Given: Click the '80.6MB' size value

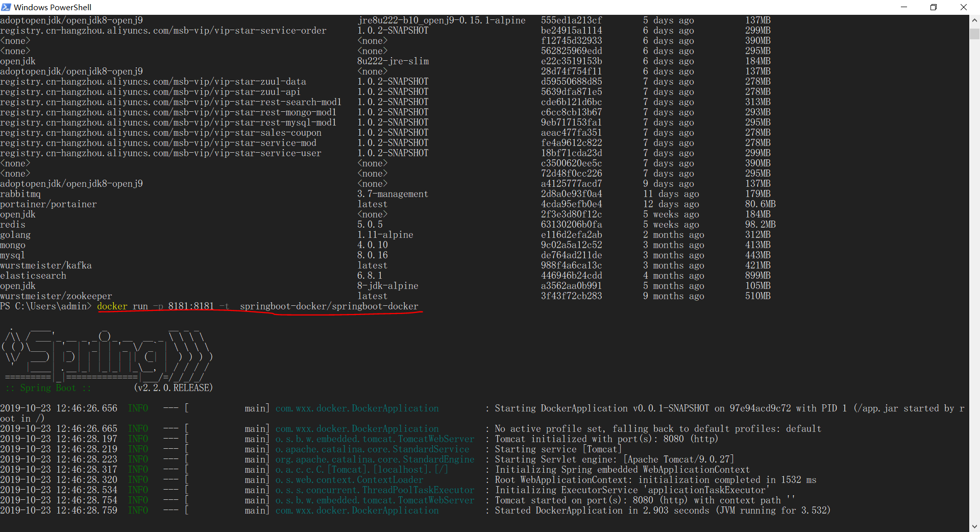Looking at the screenshot, I should [761, 204].
